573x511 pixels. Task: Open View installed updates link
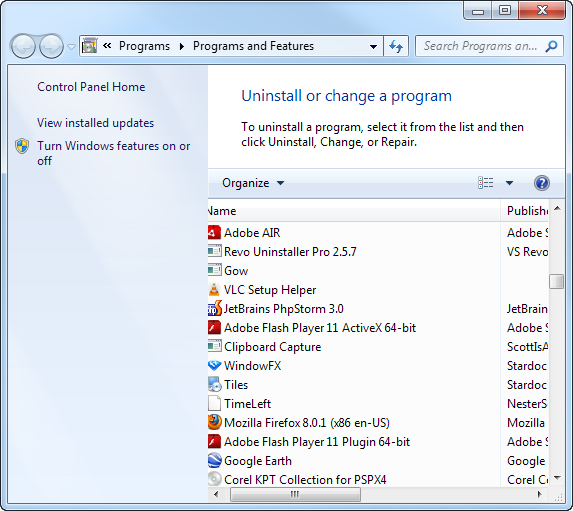pos(95,123)
